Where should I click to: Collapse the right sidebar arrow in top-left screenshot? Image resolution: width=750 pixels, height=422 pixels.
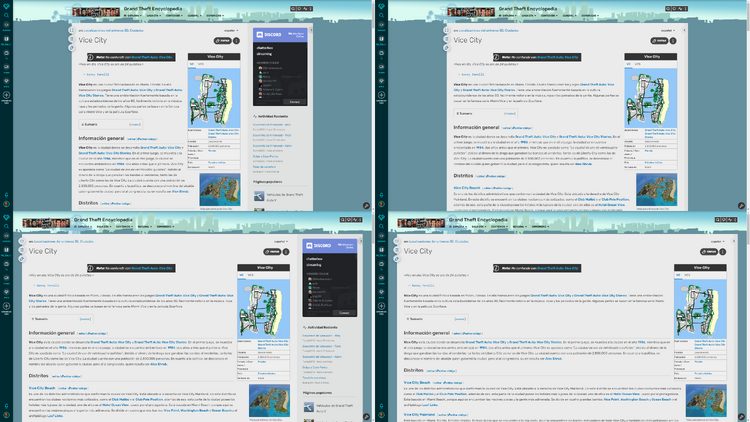click(310, 30)
